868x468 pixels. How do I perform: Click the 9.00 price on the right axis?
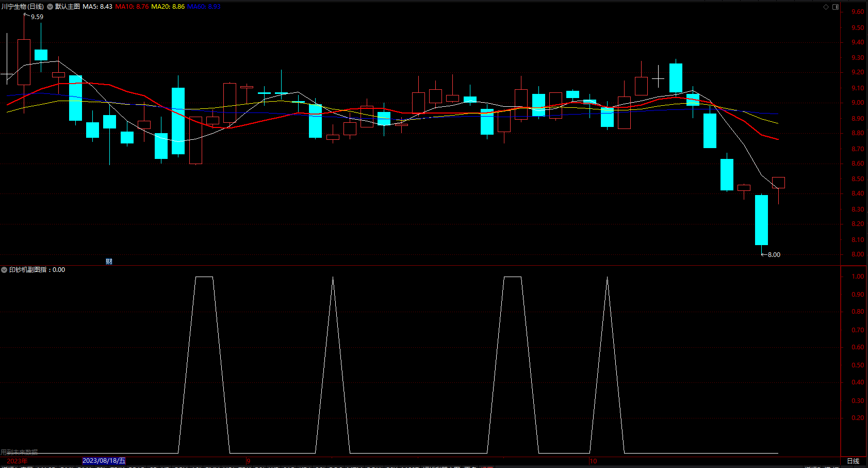[858, 103]
